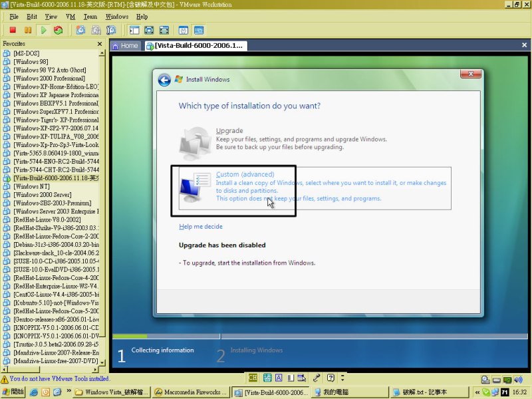Select [Mandriva-Linux-free-2007-DVD] favorite
This screenshot has height=399, width=532.
(51, 361)
